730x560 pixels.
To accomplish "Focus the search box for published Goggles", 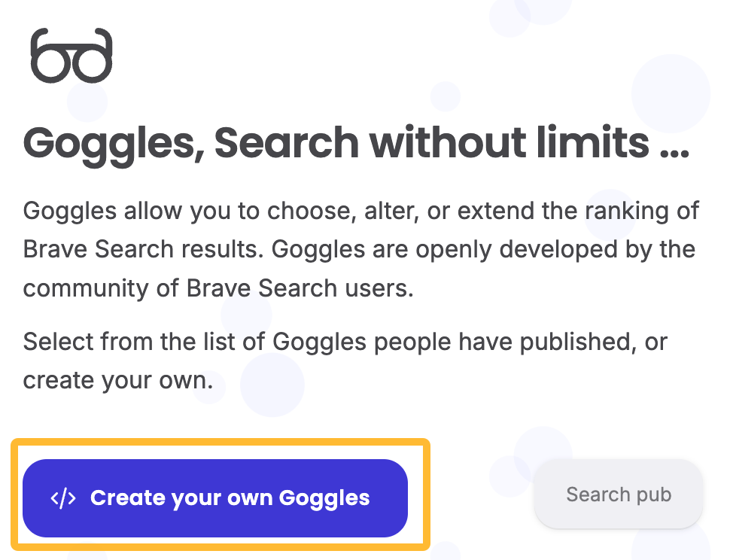I will coord(617,495).
